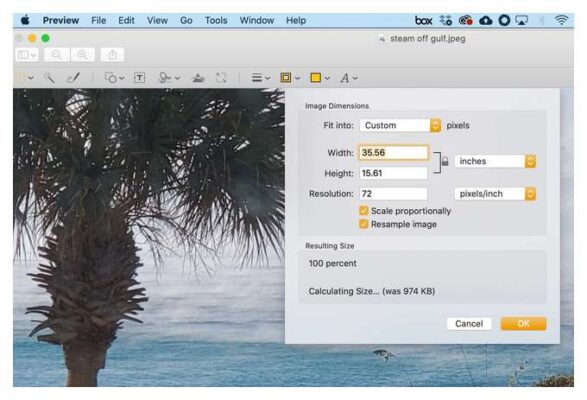Click the Cancel button

[x=469, y=324]
